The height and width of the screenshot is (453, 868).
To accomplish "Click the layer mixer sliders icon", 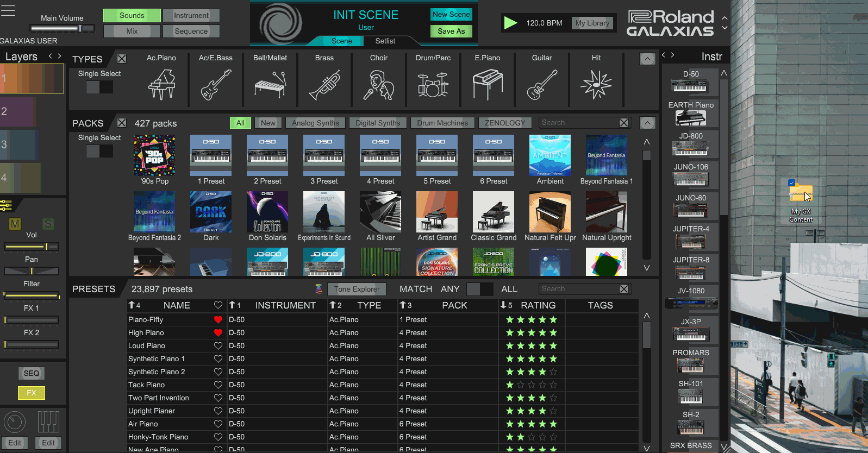I will [x=6, y=205].
